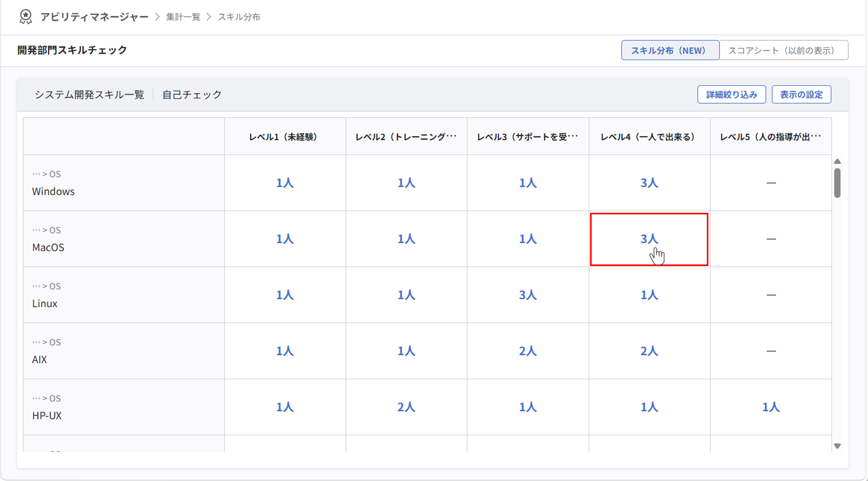Click レベル2（トレーニング… column header

[406, 137]
